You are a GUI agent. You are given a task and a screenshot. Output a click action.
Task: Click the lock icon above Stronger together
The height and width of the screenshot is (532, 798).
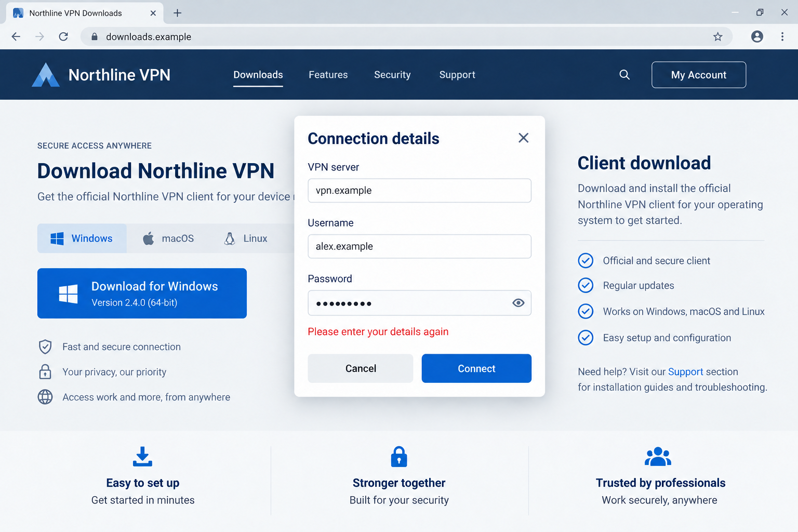[399, 456]
